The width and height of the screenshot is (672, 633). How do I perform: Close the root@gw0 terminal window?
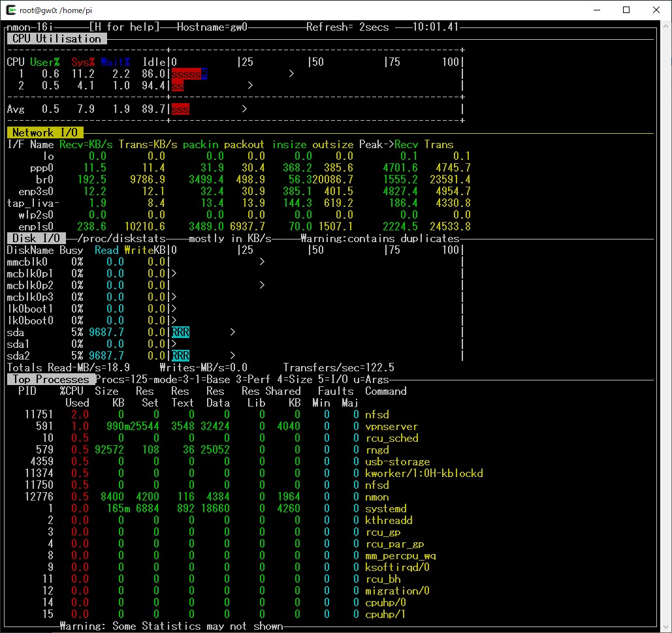[656, 10]
